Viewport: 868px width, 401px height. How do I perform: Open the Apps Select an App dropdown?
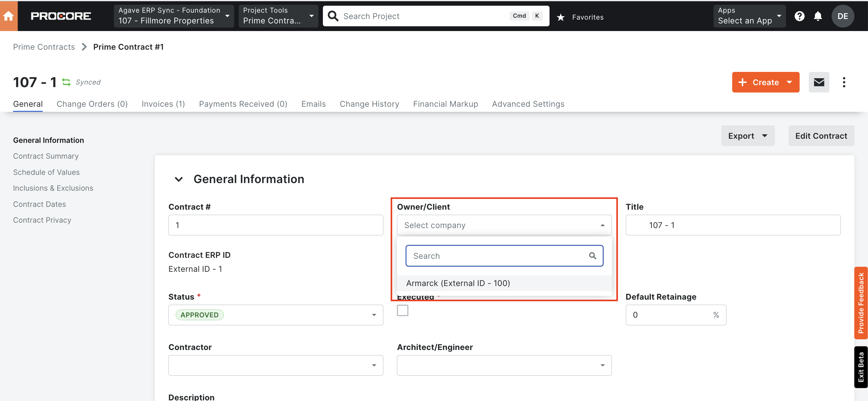click(x=749, y=16)
